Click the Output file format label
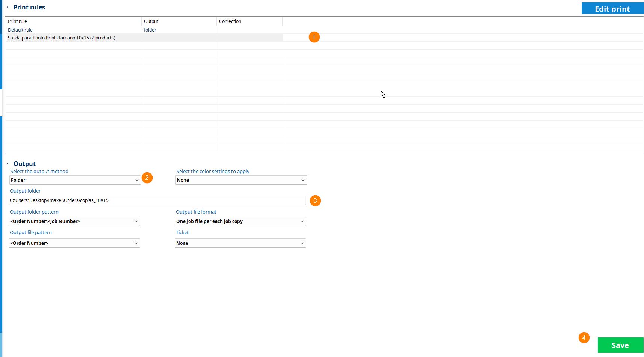 (196, 212)
